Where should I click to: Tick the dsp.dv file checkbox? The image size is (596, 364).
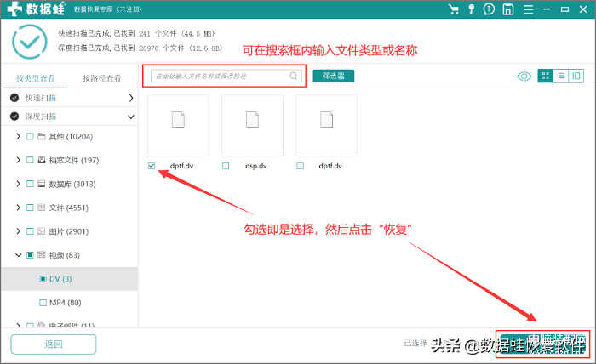(226, 167)
